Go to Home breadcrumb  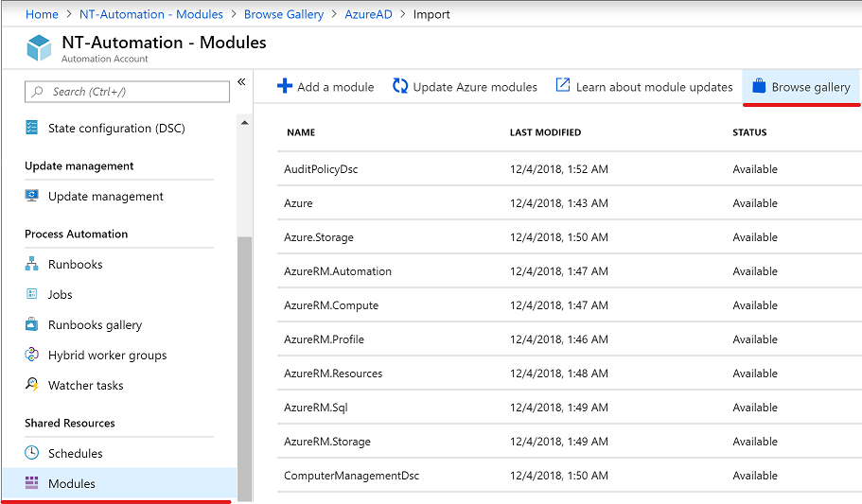42,14
